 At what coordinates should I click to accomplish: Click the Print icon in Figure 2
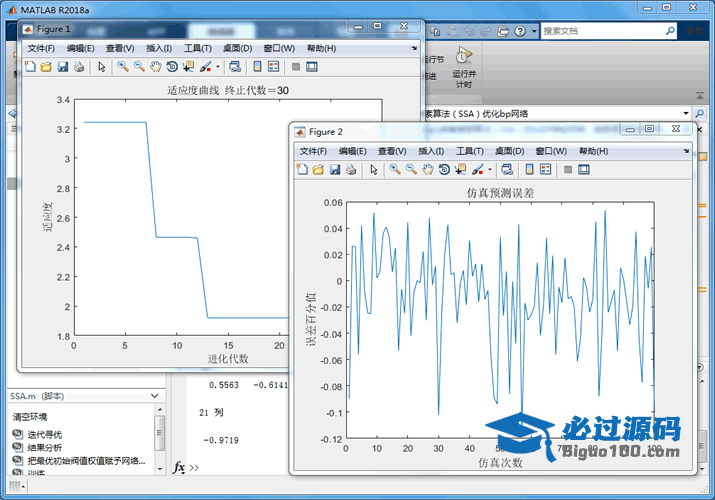(x=351, y=170)
